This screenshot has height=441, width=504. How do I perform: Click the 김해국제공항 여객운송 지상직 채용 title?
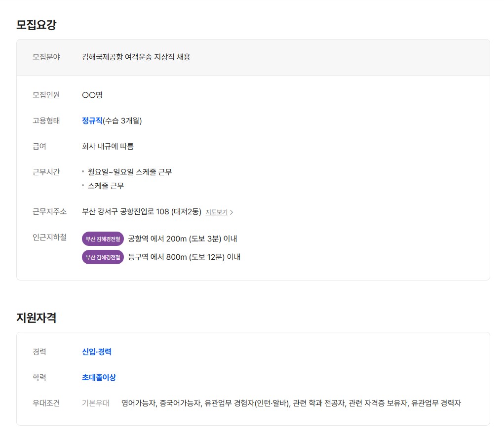pyautogui.click(x=136, y=57)
